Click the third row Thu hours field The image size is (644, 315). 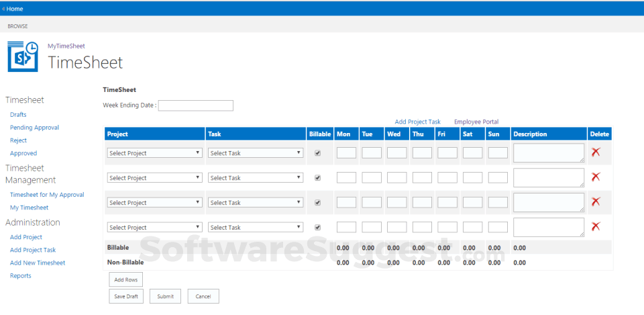pyautogui.click(x=422, y=202)
